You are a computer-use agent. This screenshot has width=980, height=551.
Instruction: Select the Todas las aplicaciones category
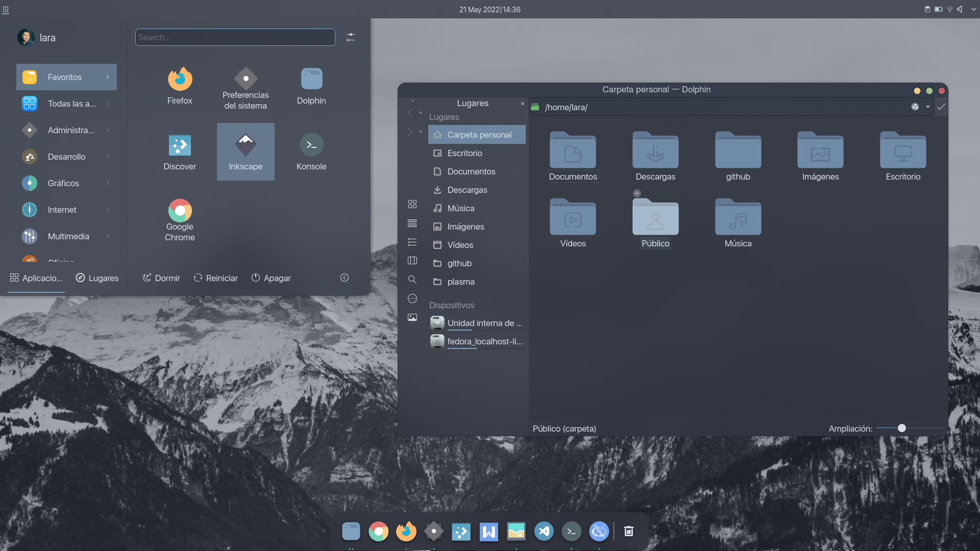point(66,104)
